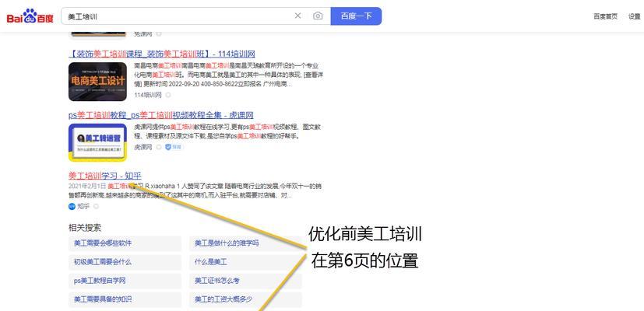Open image search via camera icon
The width and height of the screenshot is (644, 311).
pos(317,16)
